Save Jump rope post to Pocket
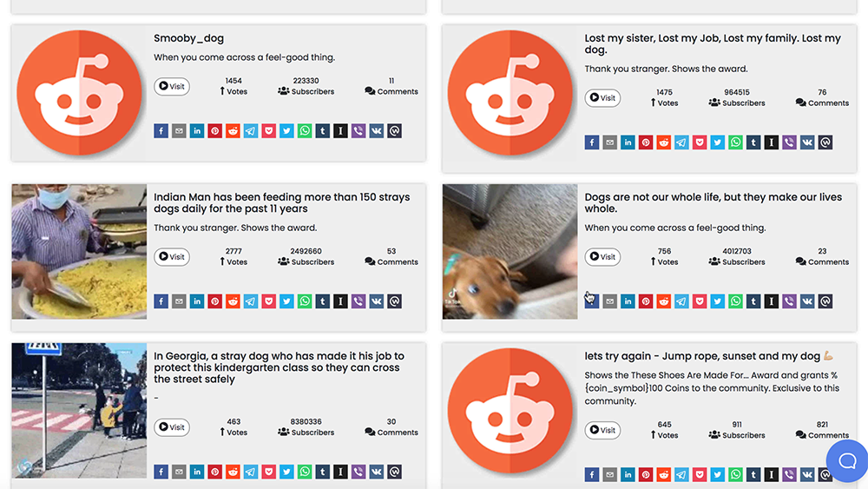This screenshot has width=868, height=489. 700,474
